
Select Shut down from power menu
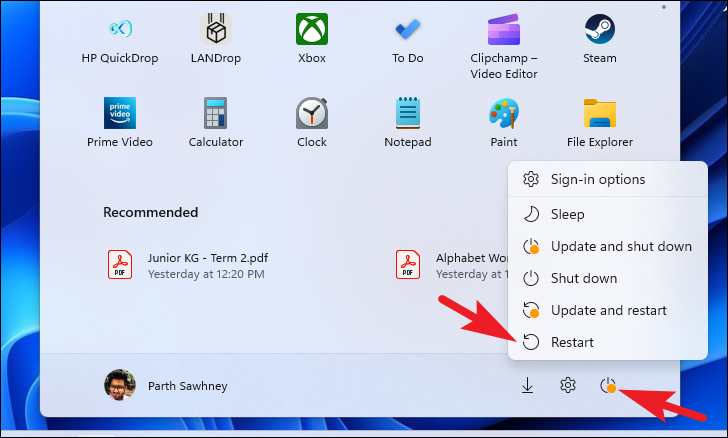coord(608,278)
